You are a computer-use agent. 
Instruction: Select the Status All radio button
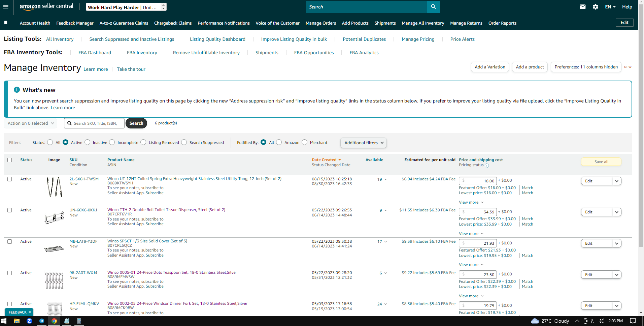tap(50, 142)
